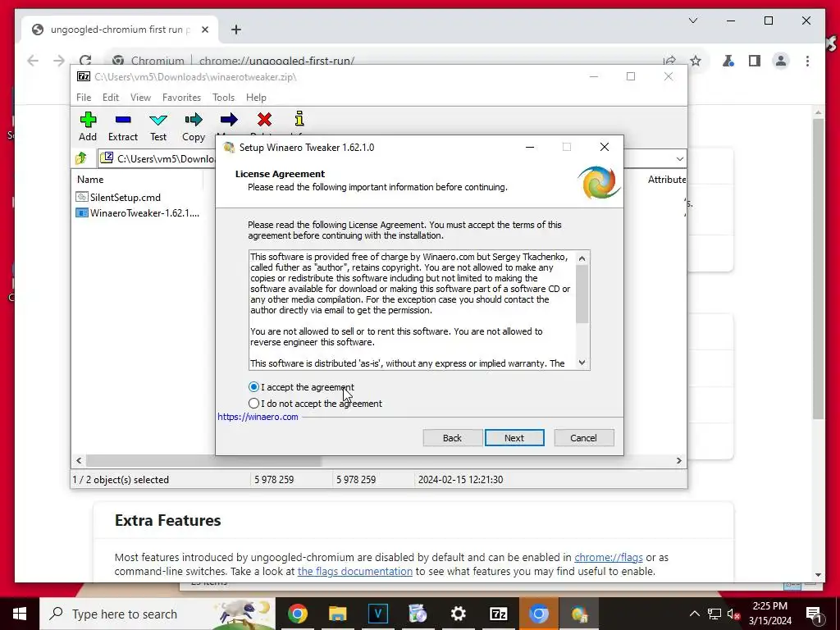
Task: Open Settings gear in the taskbar
Action: (458, 614)
